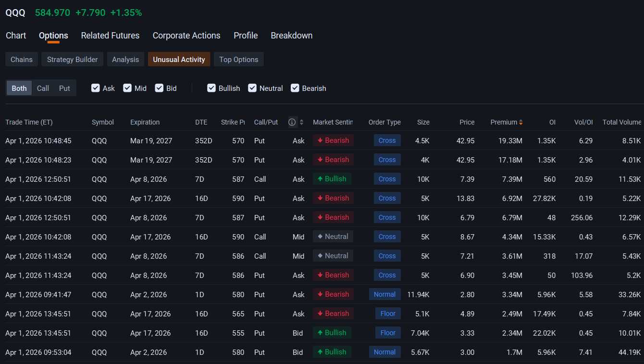Image resolution: width=644 pixels, height=364 pixels.
Task: Sort by the Trade Time (ET) column header
Action: pos(29,122)
